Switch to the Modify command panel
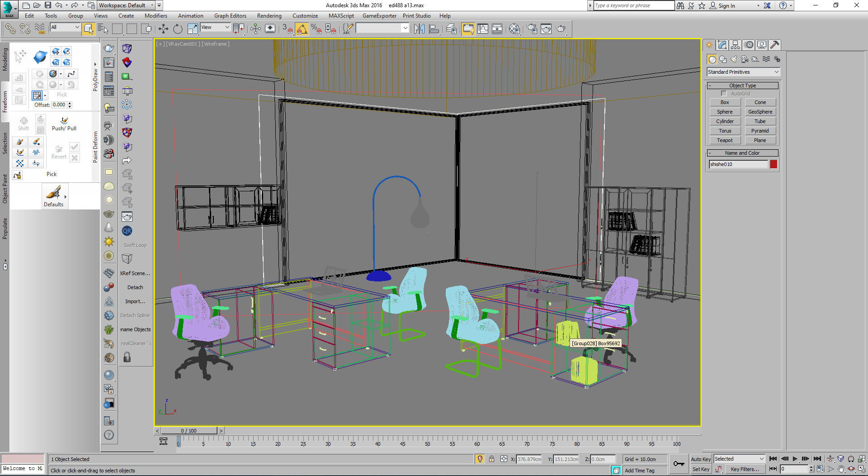Screen dimensions: 868x476 click(x=722, y=45)
